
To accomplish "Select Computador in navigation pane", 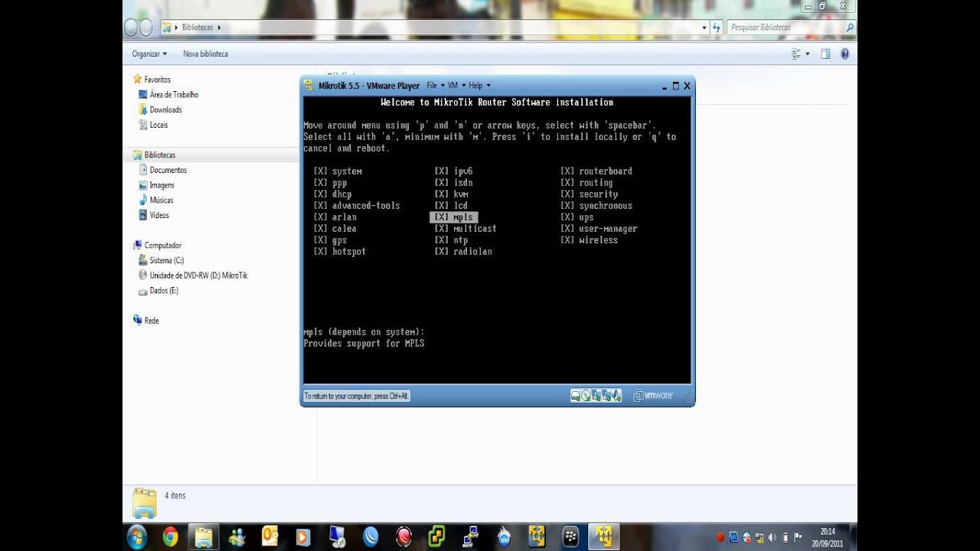I will coord(163,246).
